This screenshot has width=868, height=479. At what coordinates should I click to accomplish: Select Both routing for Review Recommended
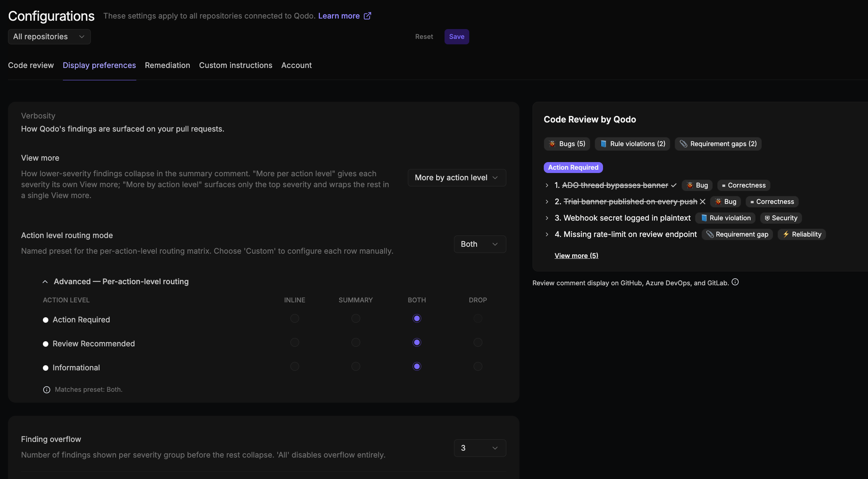417,342
